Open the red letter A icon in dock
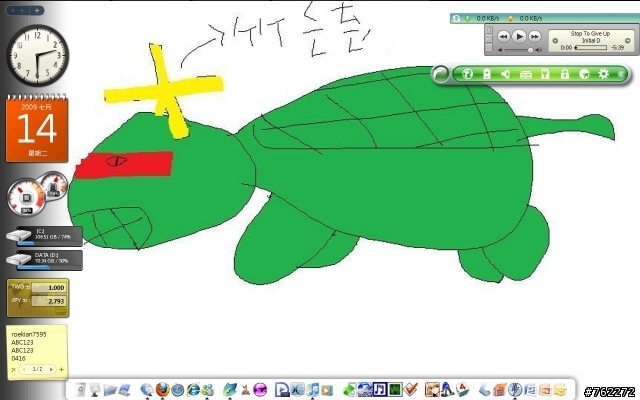This screenshot has height=400, width=640. click(x=462, y=389)
